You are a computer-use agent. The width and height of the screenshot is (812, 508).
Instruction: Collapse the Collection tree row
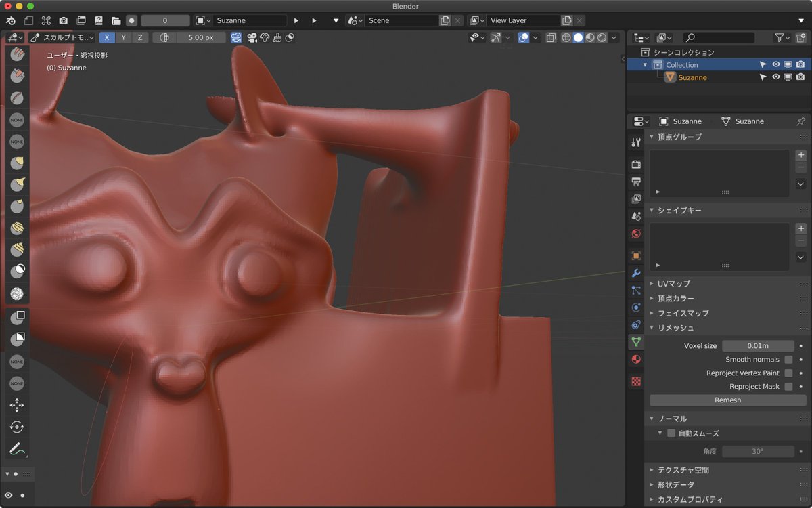point(645,64)
